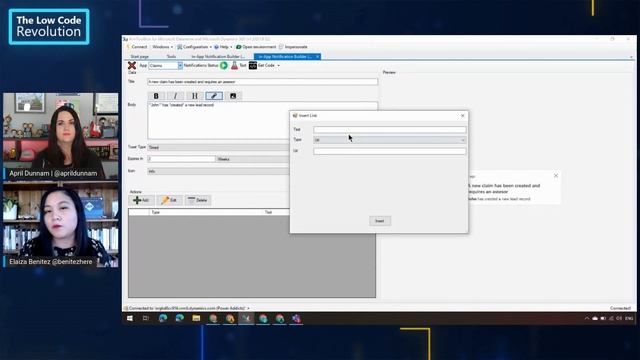Open the Icon dropdown showing Info
Screen dimensions: 640x360
pos(218,171)
